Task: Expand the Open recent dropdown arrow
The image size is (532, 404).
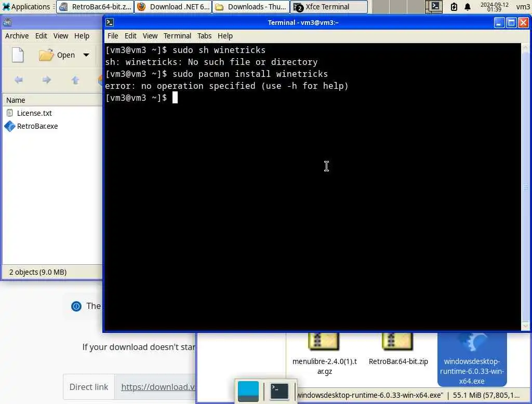Action: (86, 55)
